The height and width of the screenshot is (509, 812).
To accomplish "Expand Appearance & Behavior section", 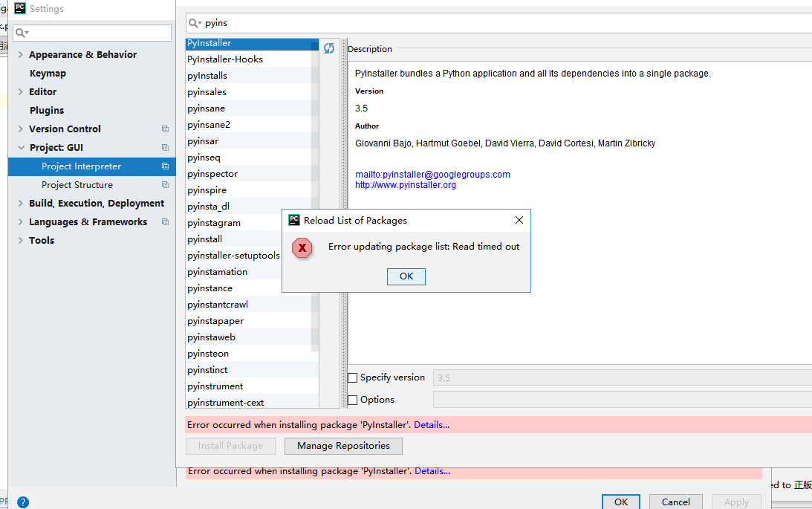I will click(x=20, y=54).
